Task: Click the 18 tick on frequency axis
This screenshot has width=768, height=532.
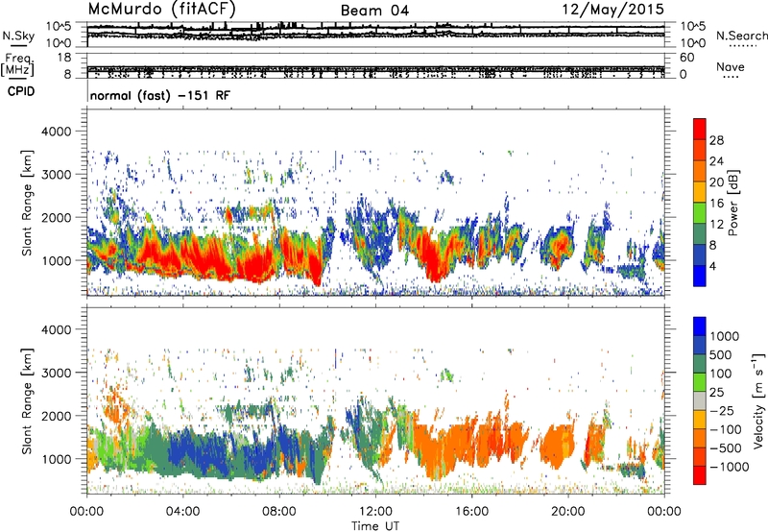Action: (64, 58)
